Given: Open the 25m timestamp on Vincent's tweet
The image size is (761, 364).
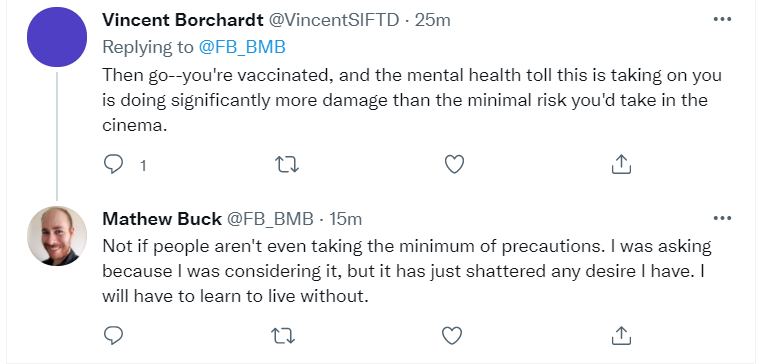Looking at the screenshot, I should pyautogui.click(x=432, y=20).
